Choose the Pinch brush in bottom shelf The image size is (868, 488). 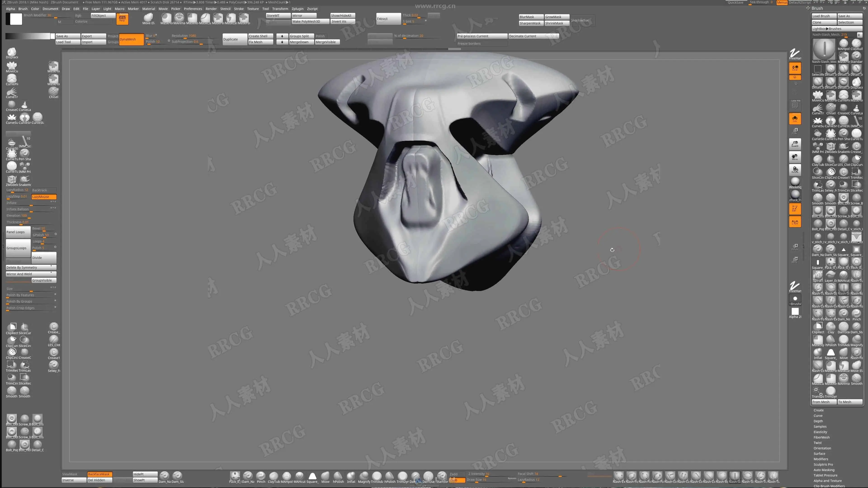click(x=261, y=476)
